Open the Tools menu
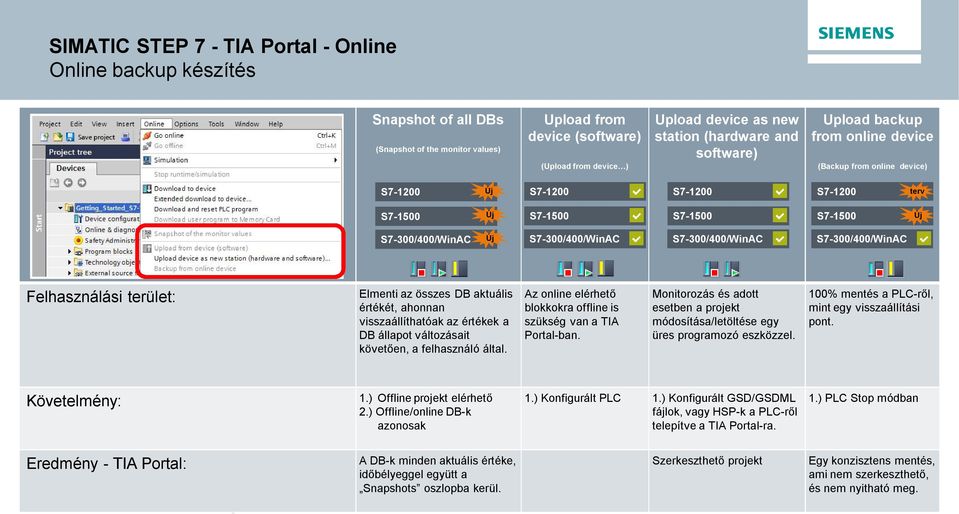The width and height of the screenshot is (959, 514). click(x=216, y=124)
